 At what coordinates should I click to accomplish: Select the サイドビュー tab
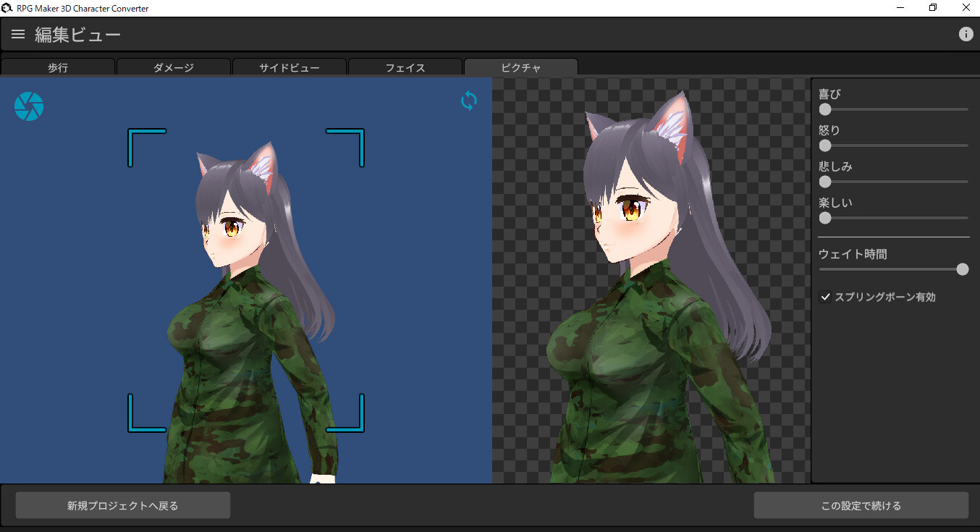(290, 67)
